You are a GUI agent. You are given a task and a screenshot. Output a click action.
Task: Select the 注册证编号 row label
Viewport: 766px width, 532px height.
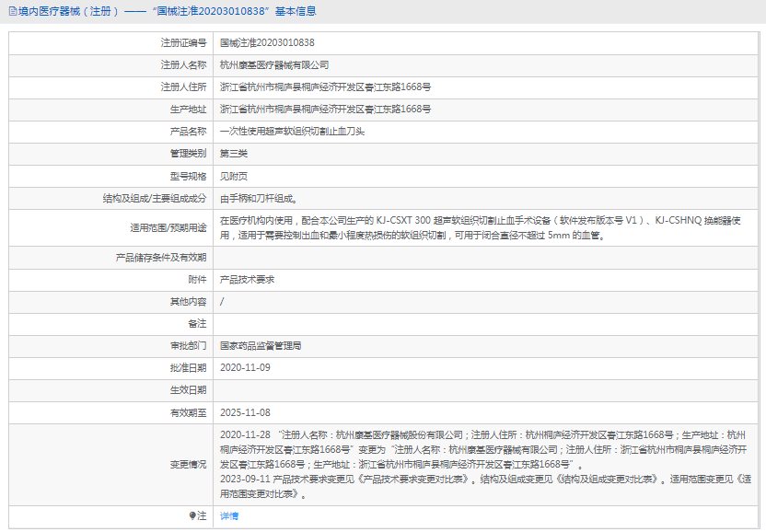click(x=184, y=43)
